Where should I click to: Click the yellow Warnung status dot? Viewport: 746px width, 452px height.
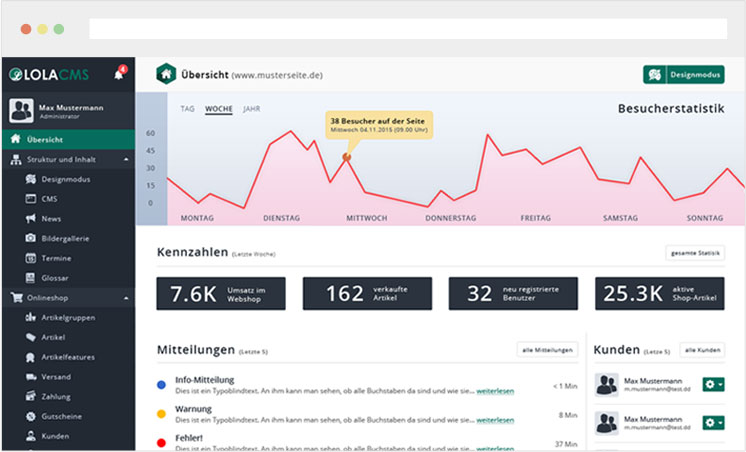click(x=161, y=414)
